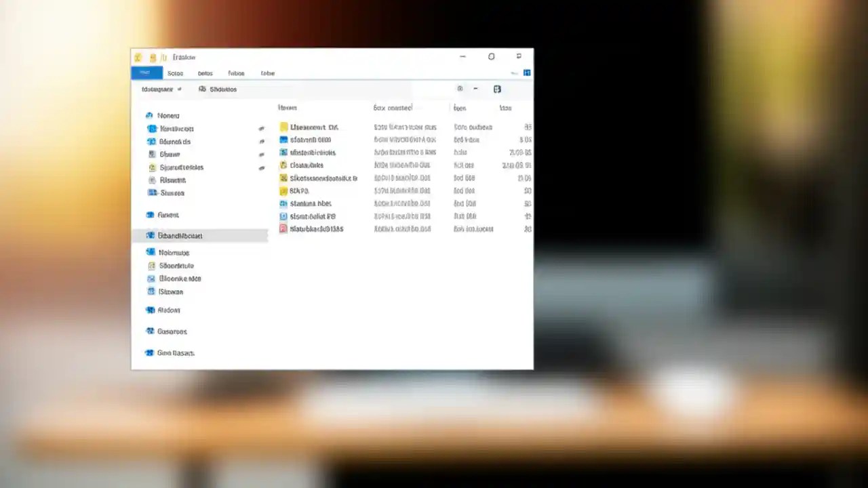The height and width of the screenshot is (488, 868).
Task: Click the Home icon at the top of the sidebar
Action: [x=150, y=115]
